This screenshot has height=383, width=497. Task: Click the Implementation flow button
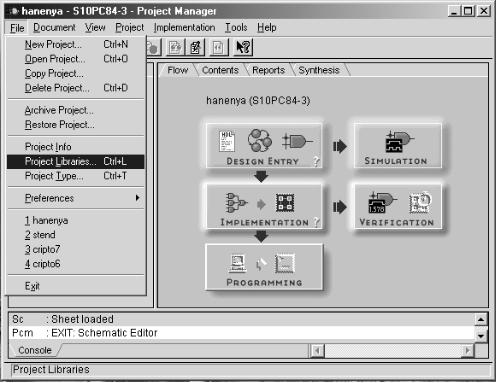pos(264,207)
